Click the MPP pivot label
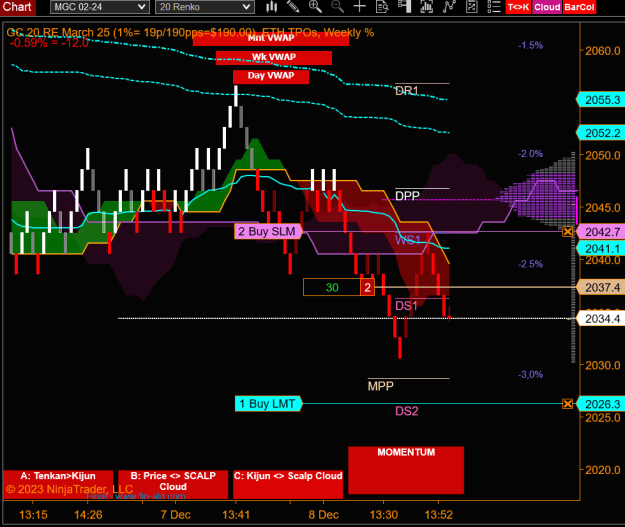The image size is (625, 527). coord(381,386)
